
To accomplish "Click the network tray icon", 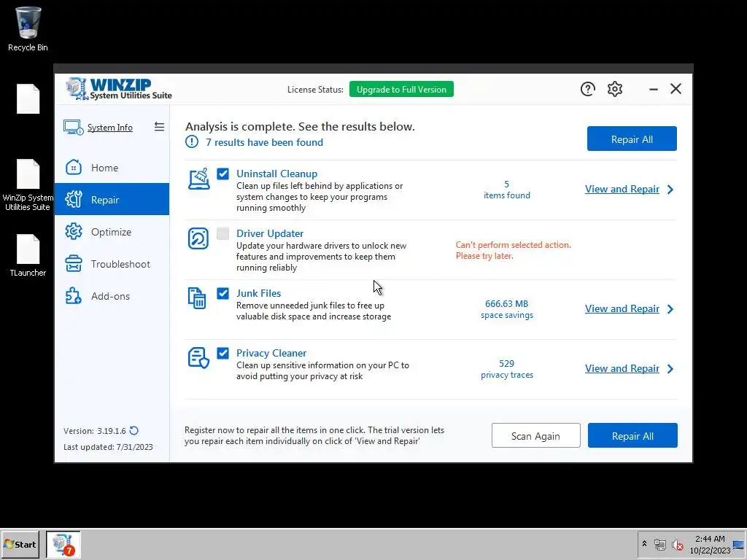I will [x=659, y=544].
